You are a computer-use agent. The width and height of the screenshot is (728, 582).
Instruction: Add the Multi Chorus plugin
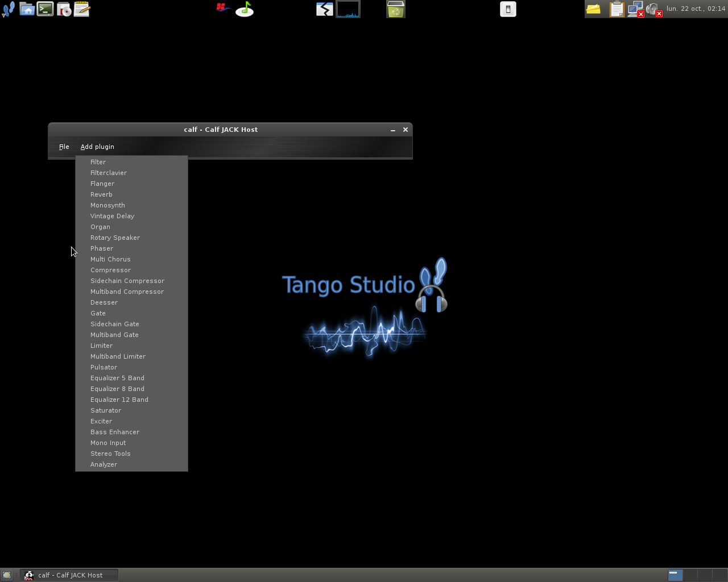tap(131, 259)
